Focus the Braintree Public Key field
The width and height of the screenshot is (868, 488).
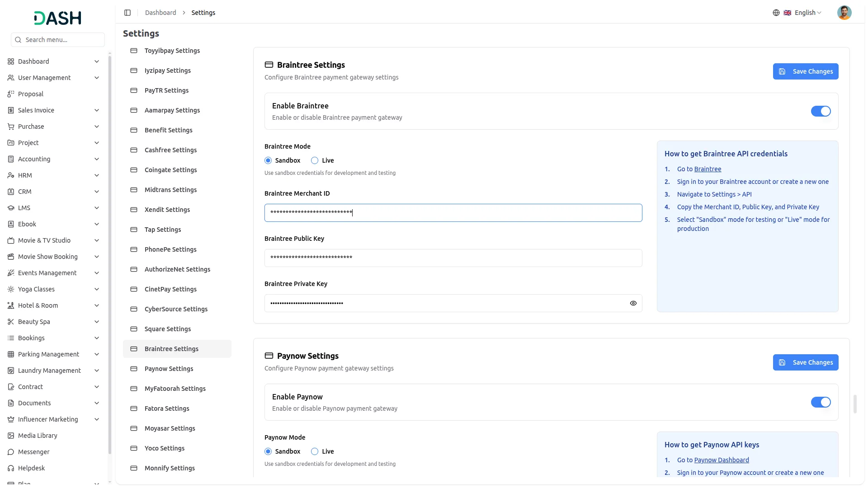(x=453, y=258)
